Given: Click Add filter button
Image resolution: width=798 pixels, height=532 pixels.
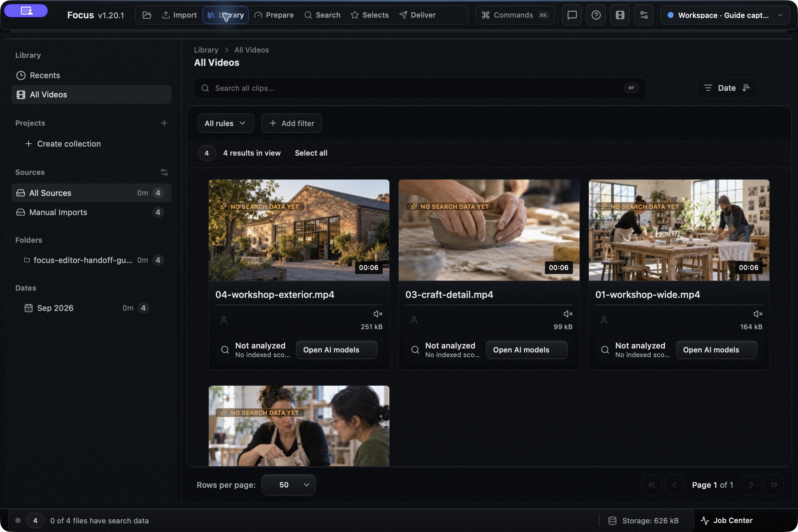Looking at the screenshot, I should click(x=291, y=123).
